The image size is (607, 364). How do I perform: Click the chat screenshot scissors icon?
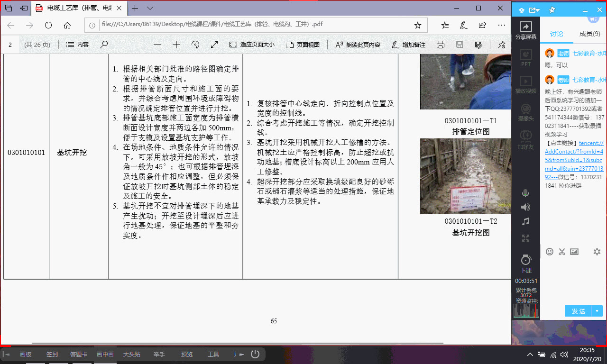[562, 252]
